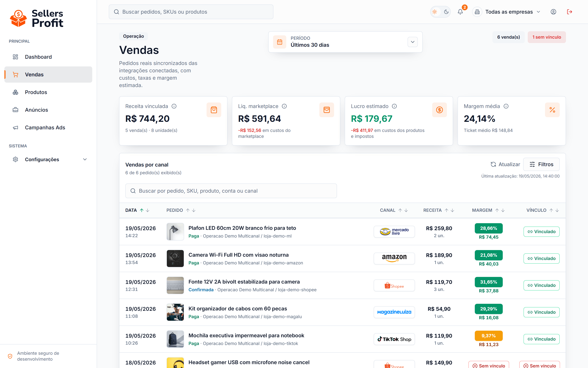
Task: Focus the global search for pedidos, SKUs
Action: 191,12
